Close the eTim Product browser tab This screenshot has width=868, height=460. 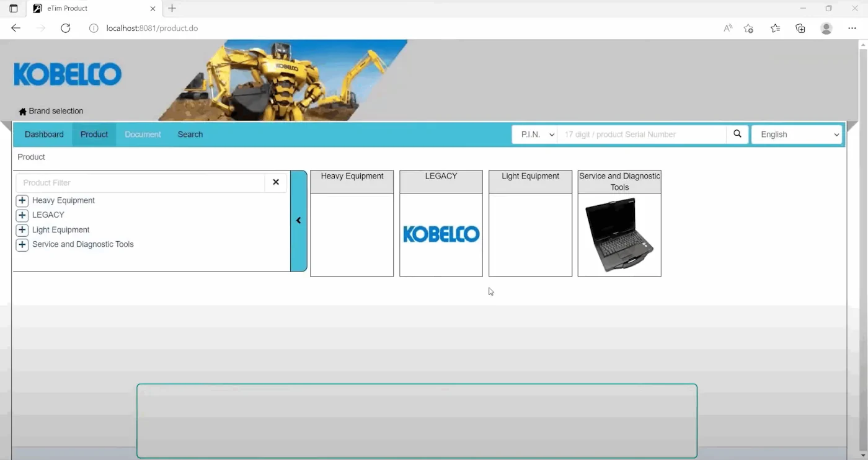(x=153, y=9)
